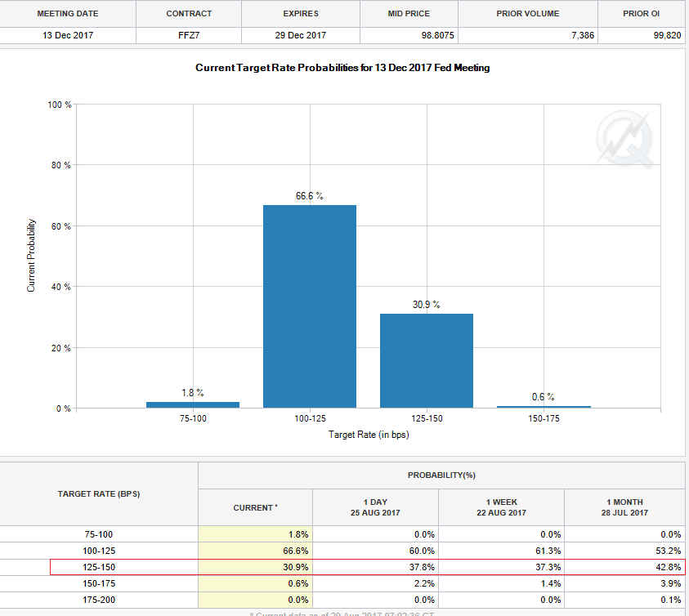Select the tall 100-125 chart bar

309,306
